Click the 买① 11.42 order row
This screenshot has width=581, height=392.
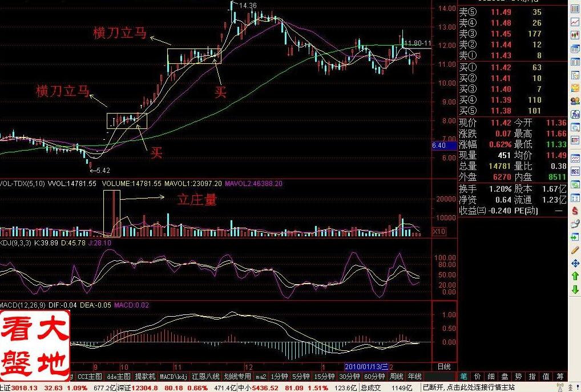pyautogui.click(x=513, y=67)
